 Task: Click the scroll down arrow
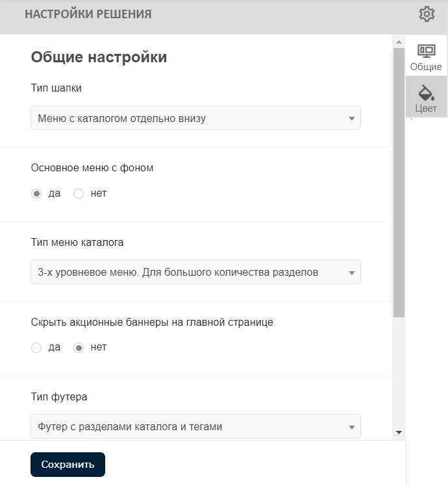coord(399,432)
